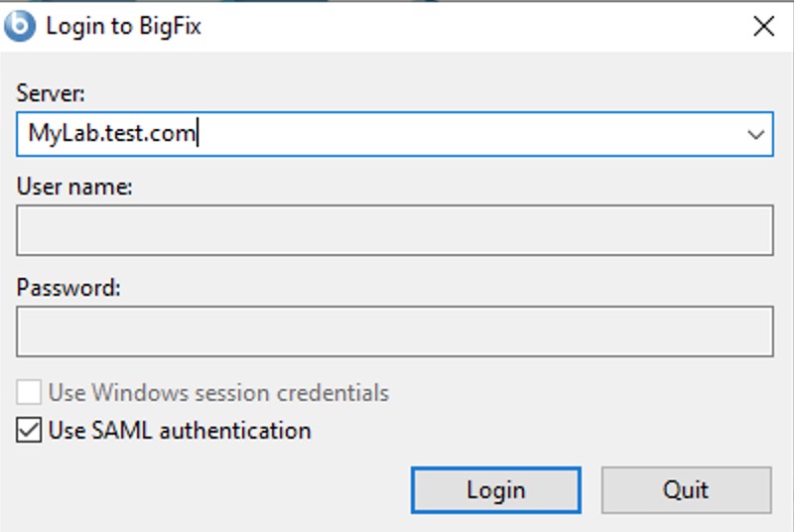Screen dimensions: 794x532
Task: Click the "Login to BigFix" title text
Action: (123, 27)
